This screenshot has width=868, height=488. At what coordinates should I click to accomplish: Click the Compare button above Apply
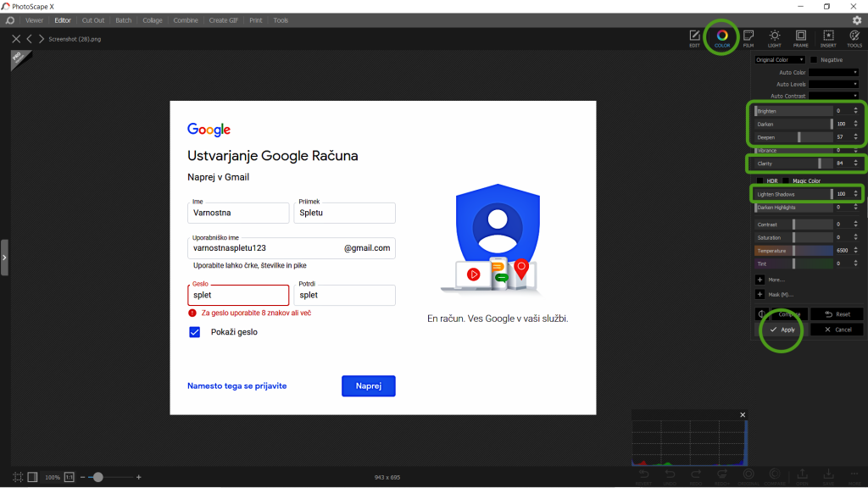pos(789,314)
